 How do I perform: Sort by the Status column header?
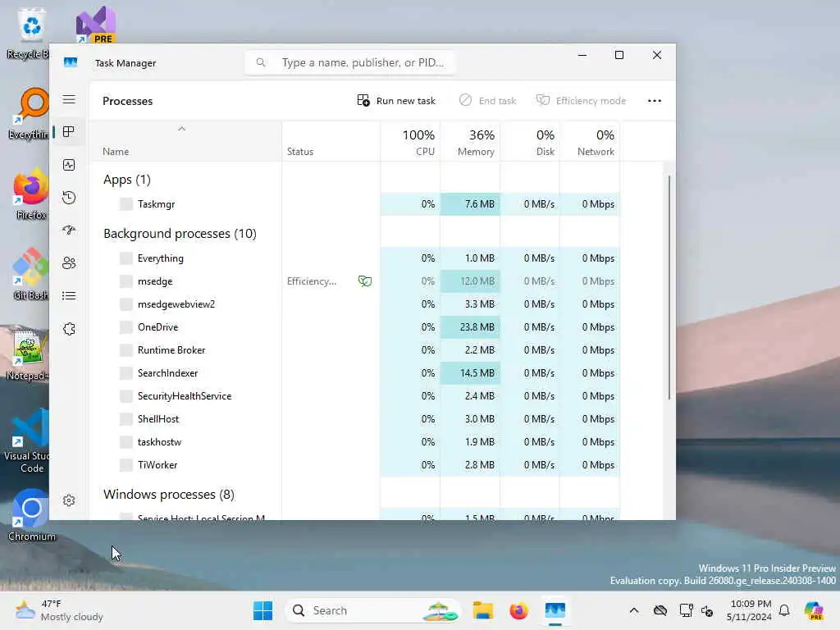[x=331, y=142]
